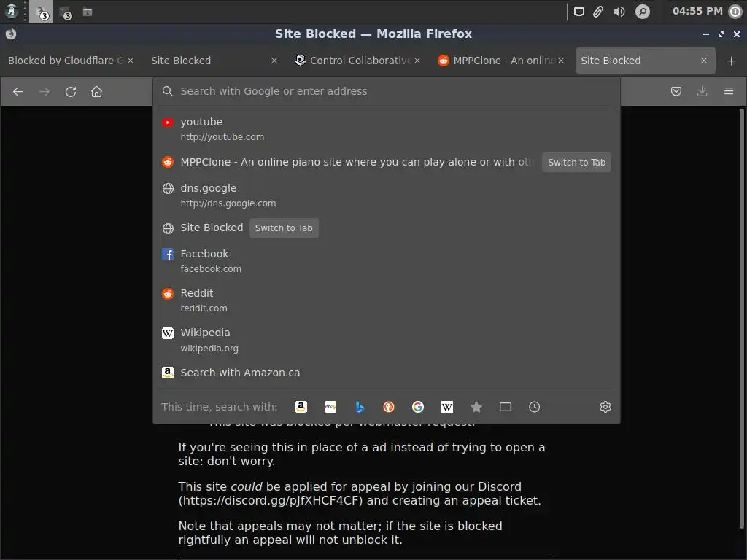Open the system tray search icon
Image resolution: width=747 pixels, height=560 pixels.
642,12
